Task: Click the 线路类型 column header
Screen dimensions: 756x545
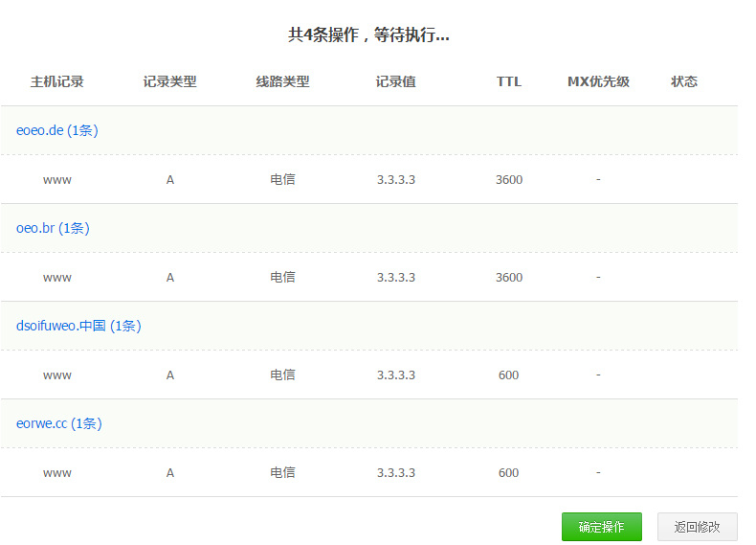Action: [282, 81]
